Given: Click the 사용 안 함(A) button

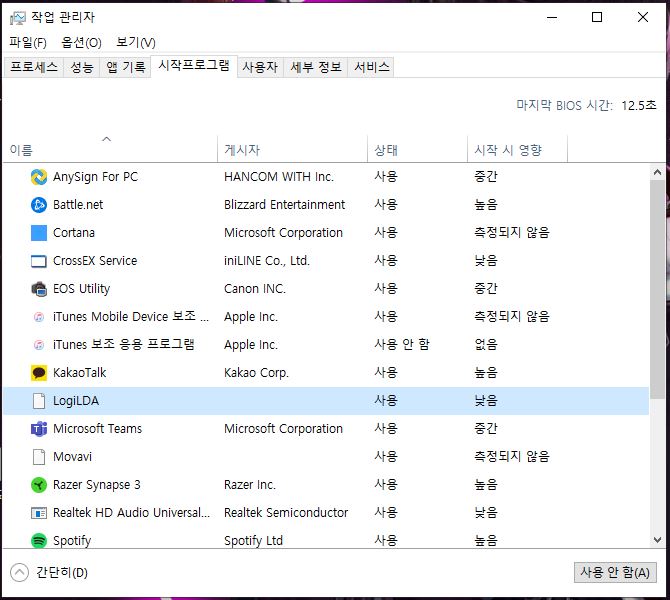Looking at the screenshot, I should [x=615, y=572].
